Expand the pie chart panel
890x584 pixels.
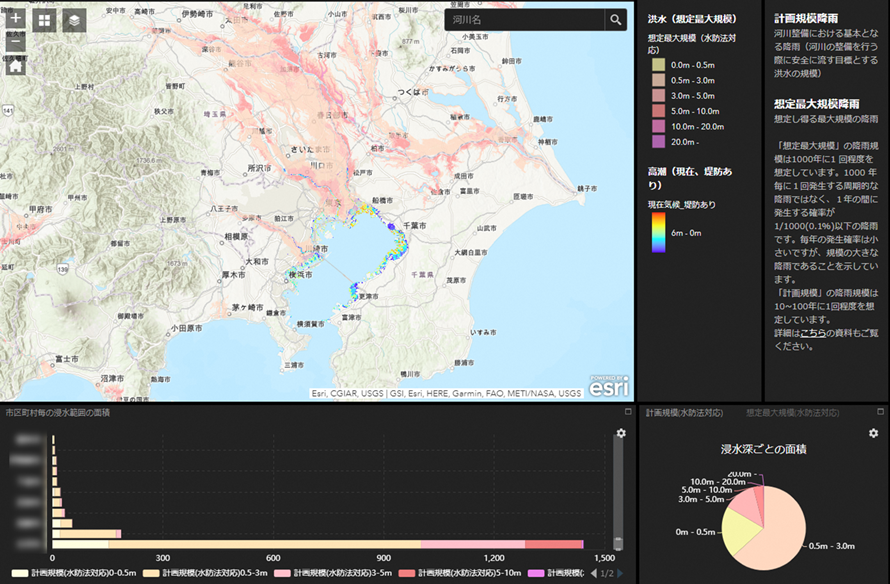[x=881, y=412]
